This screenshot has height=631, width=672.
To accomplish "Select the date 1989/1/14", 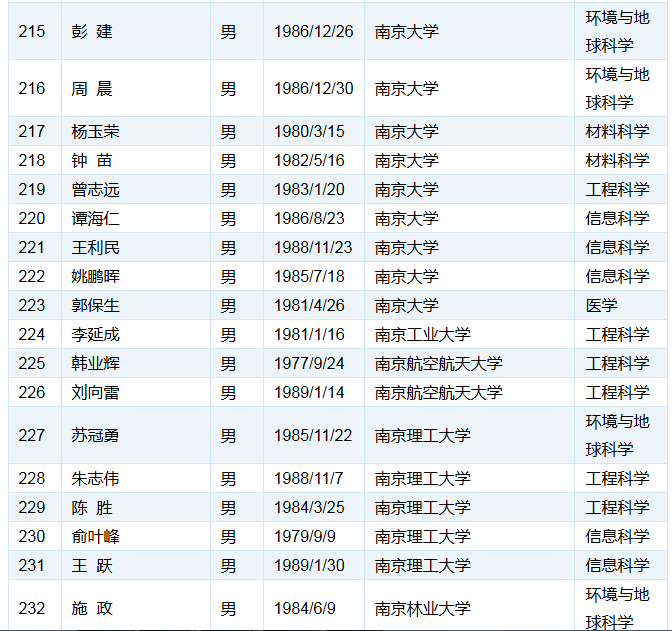I will click(x=309, y=392).
